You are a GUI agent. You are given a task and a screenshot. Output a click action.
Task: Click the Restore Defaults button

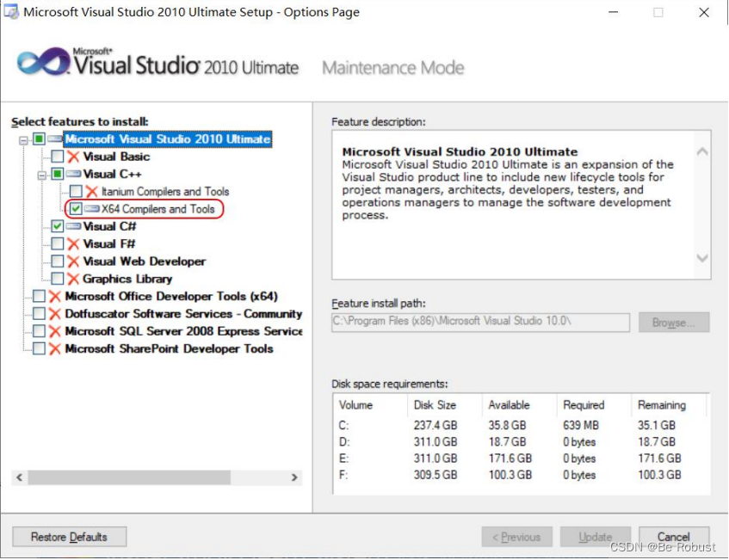click(69, 537)
